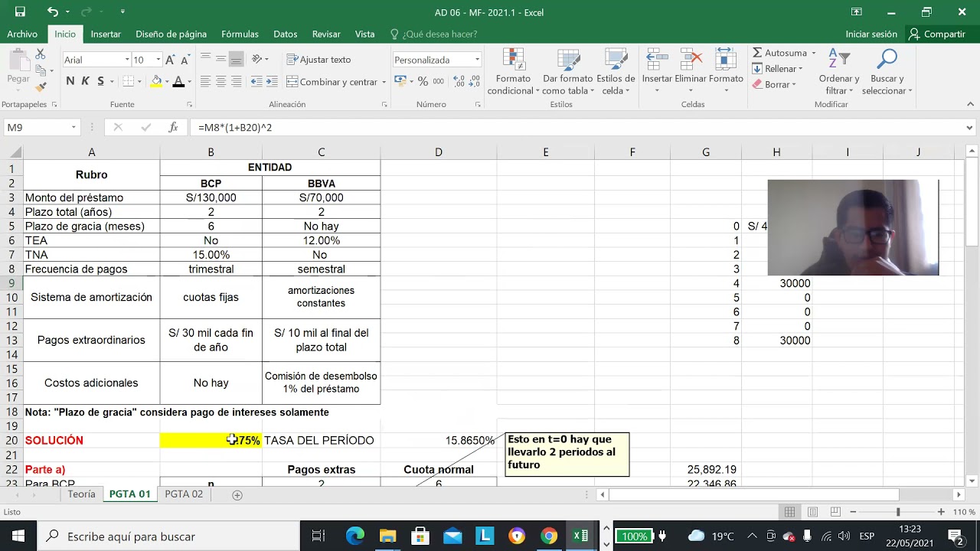Open Formato condicional menu

pyautogui.click(x=513, y=72)
